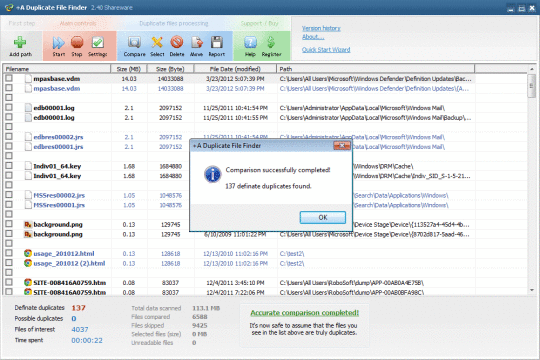This screenshot has width=540, height=360.
Task: Select checkbox for edbres00002.jrs
Action: pos(9,137)
